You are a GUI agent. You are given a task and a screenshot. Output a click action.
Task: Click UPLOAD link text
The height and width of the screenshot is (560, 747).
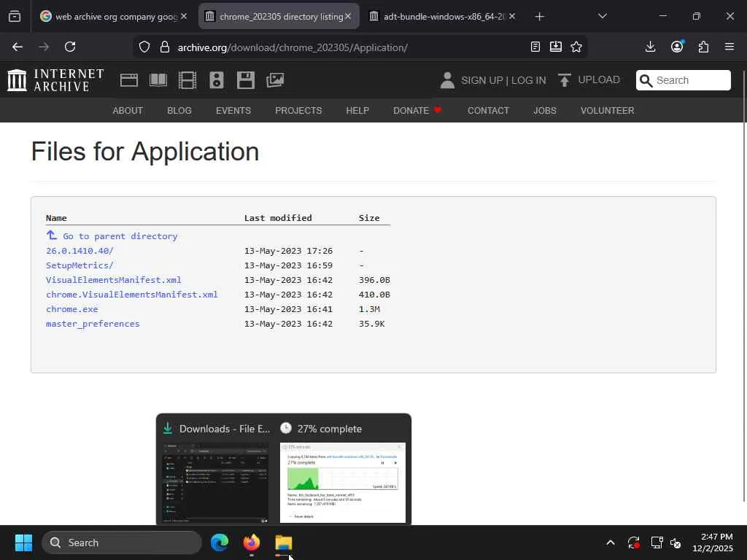pos(599,79)
